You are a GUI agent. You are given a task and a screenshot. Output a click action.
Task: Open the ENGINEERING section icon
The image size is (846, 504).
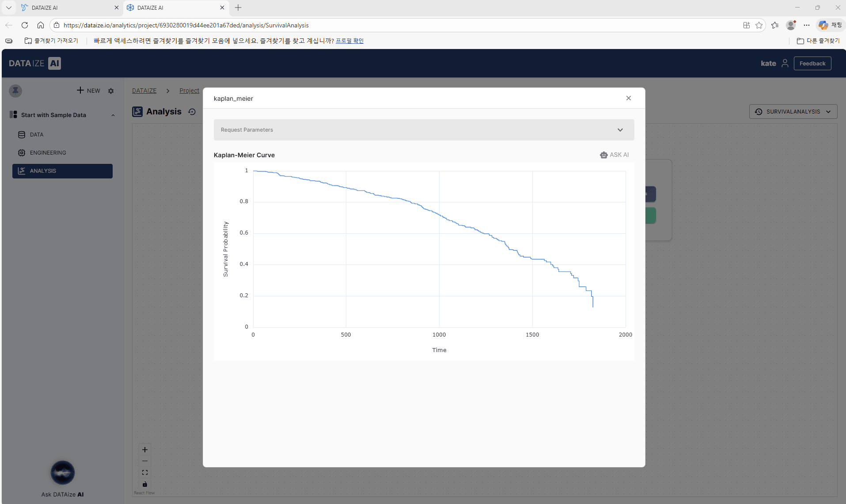(x=21, y=152)
